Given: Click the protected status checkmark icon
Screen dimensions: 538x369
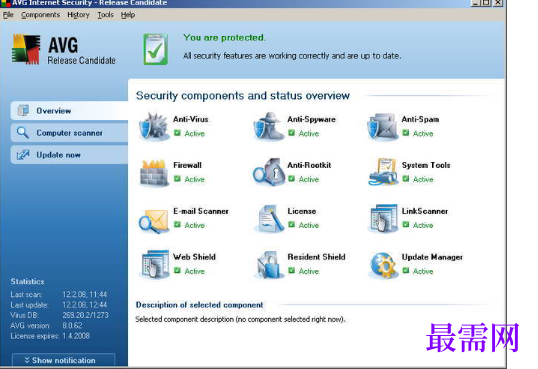Looking at the screenshot, I should tap(155, 49).
